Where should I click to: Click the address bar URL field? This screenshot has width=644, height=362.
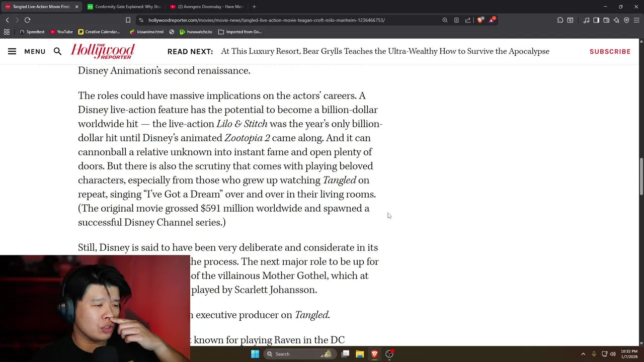click(292, 20)
